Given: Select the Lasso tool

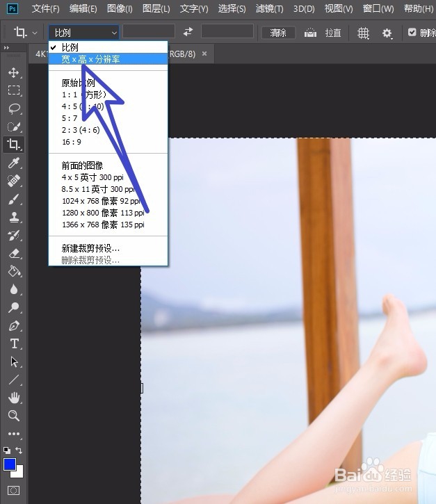Looking at the screenshot, I should [x=14, y=108].
